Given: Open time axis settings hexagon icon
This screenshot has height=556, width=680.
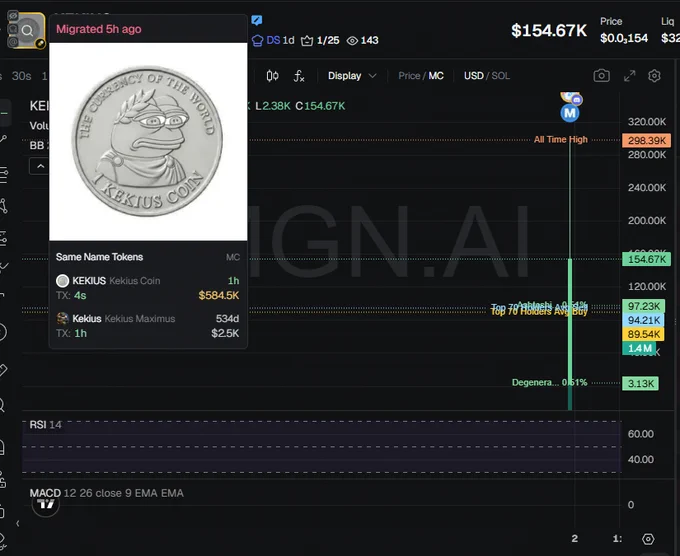Looking at the screenshot, I should [648, 539].
